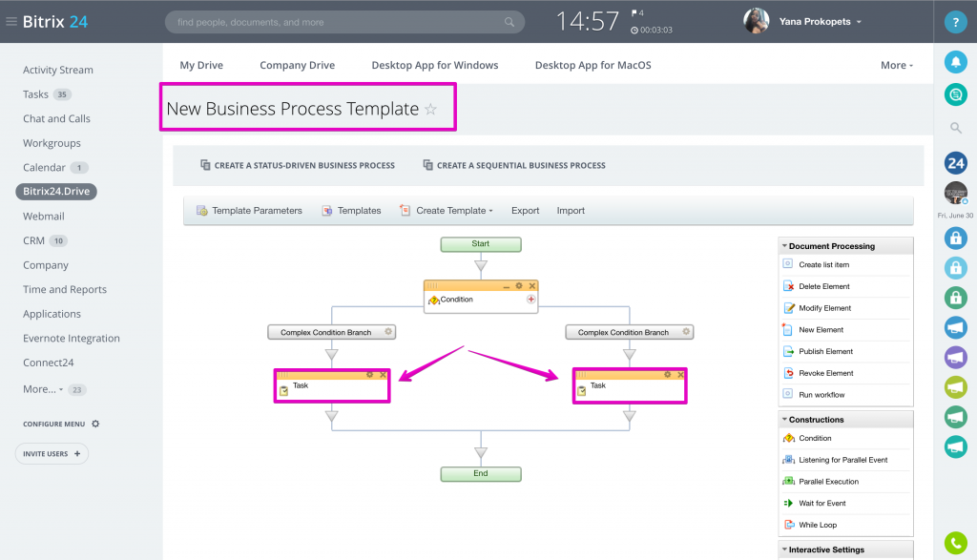
Task: Delete the Condition block with its X icon
Action: click(532, 286)
